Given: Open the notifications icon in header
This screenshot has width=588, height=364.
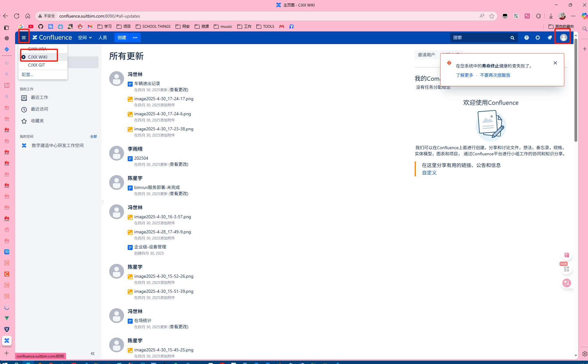Looking at the screenshot, I should [x=550, y=38].
